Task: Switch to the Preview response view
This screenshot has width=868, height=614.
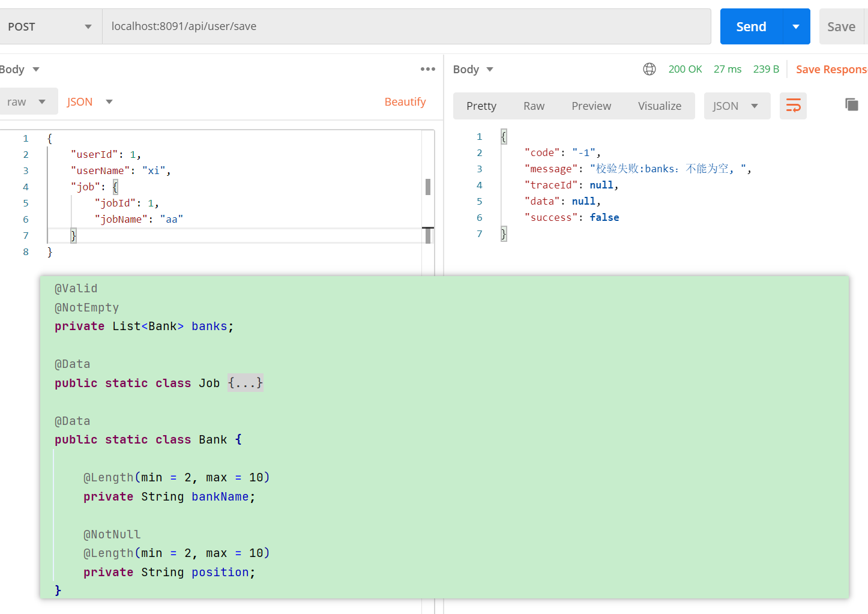Action: pyautogui.click(x=591, y=106)
